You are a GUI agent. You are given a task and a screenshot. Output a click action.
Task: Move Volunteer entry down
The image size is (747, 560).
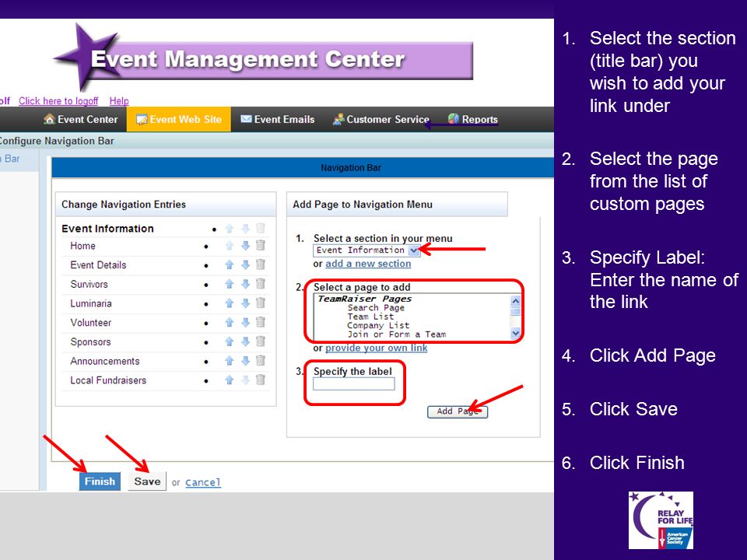pyautogui.click(x=245, y=322)
